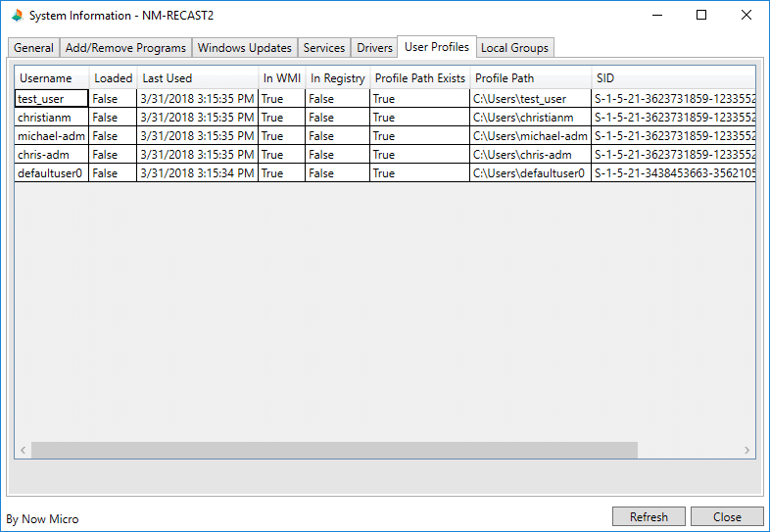This screenshot has height=532, width=770.
Task: Click the app icon in title bar
Action: pyautogui.click(x=17, y=16)
